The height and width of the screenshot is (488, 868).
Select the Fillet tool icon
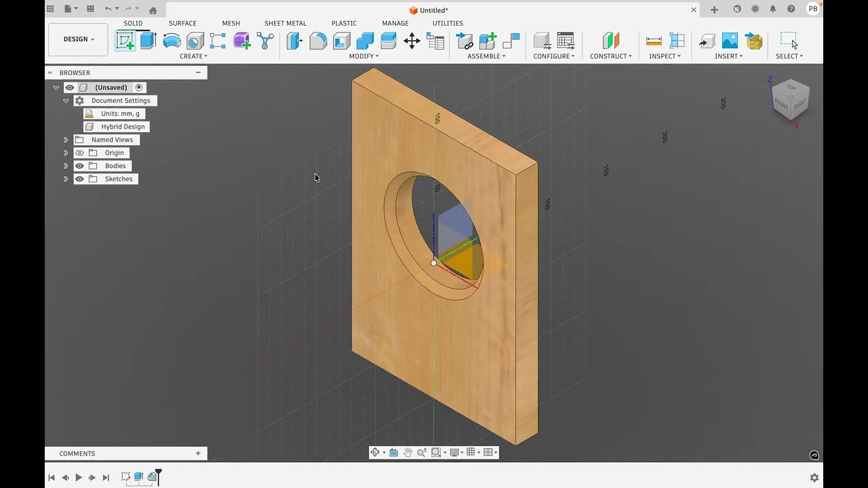click(x=318, y=41)
